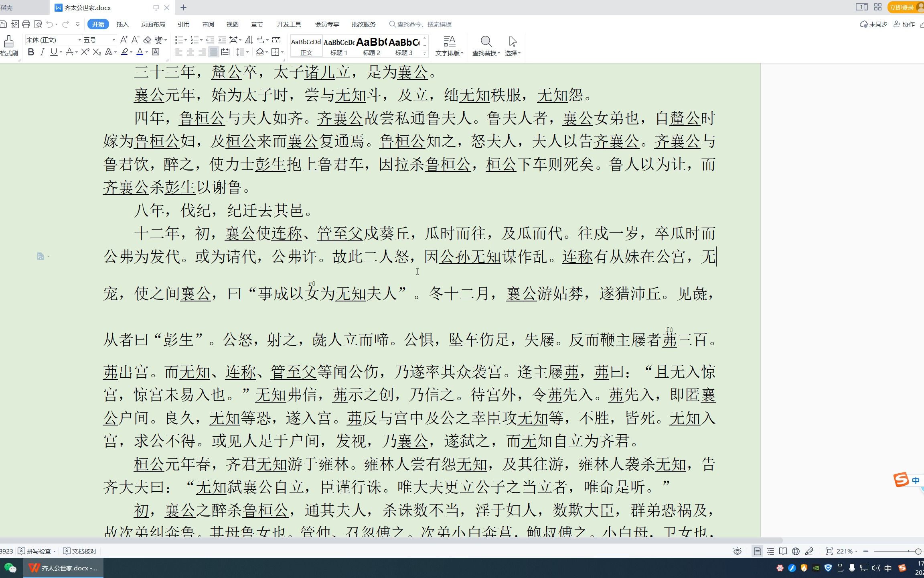The image size is (924, 578).
Task: Toggle Underline formatting
Action: (53, 52)
